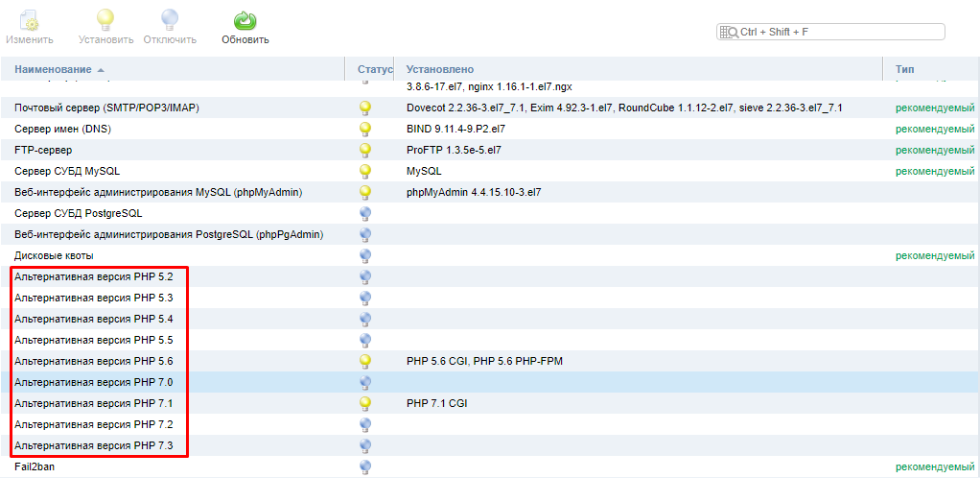Click the grey status bulb for Fail2ban
Image resolution: width=980 pixels, height=478 pixels.
364,466
